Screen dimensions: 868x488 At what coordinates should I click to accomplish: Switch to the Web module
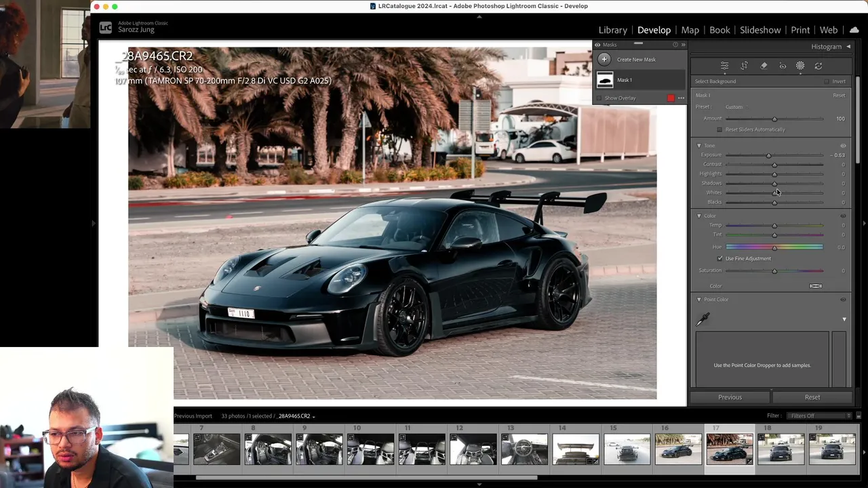829,30
